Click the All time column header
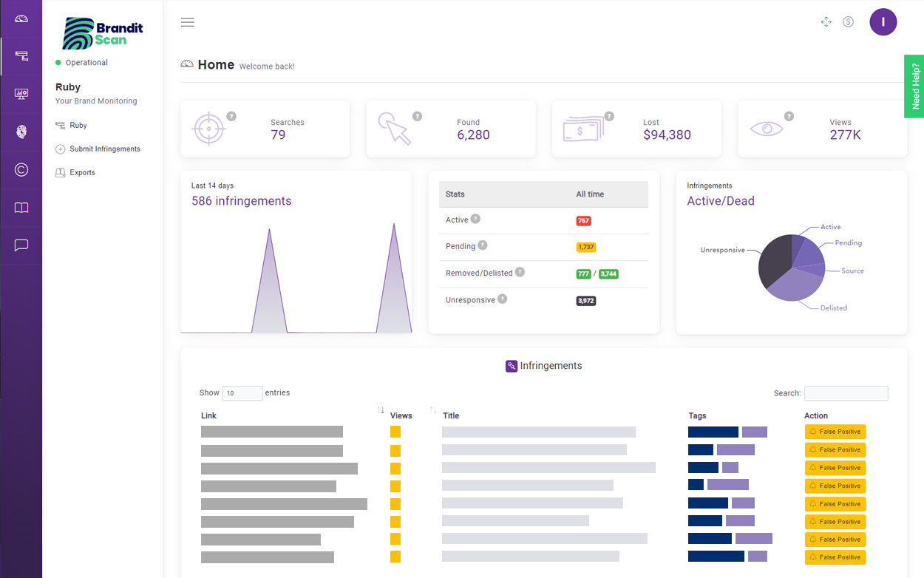The height and width of the screenshot is (578, 924). point(590,194)
